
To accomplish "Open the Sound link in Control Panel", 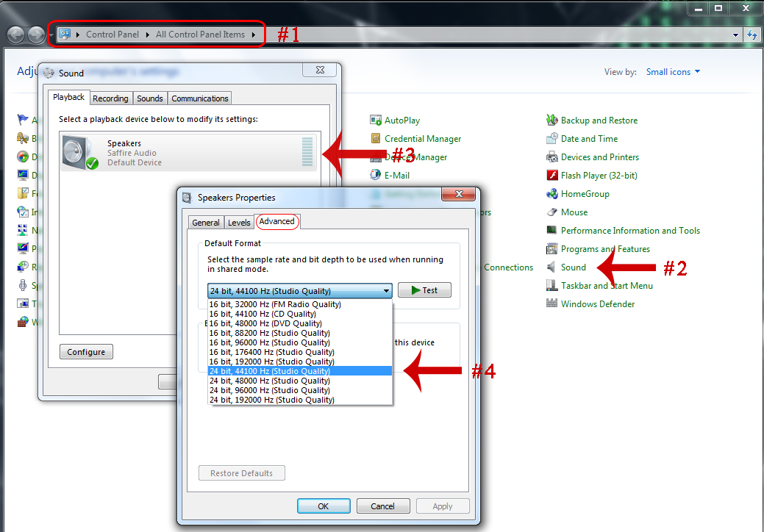I will point(574,267).
